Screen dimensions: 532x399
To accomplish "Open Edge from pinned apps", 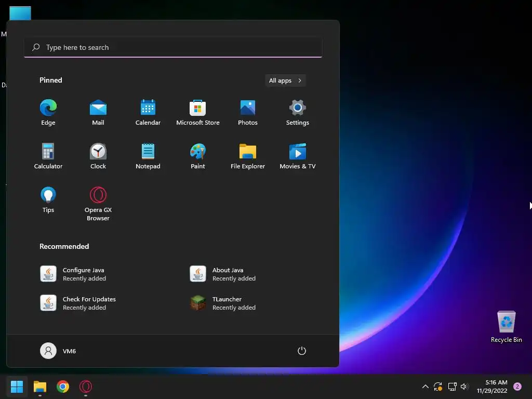I will coord(48,113).
